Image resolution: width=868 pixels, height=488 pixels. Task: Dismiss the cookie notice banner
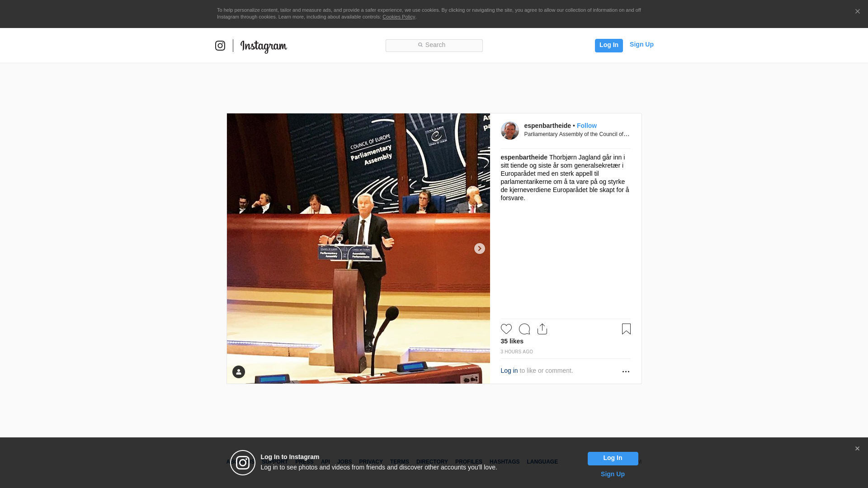click(857, 11)
